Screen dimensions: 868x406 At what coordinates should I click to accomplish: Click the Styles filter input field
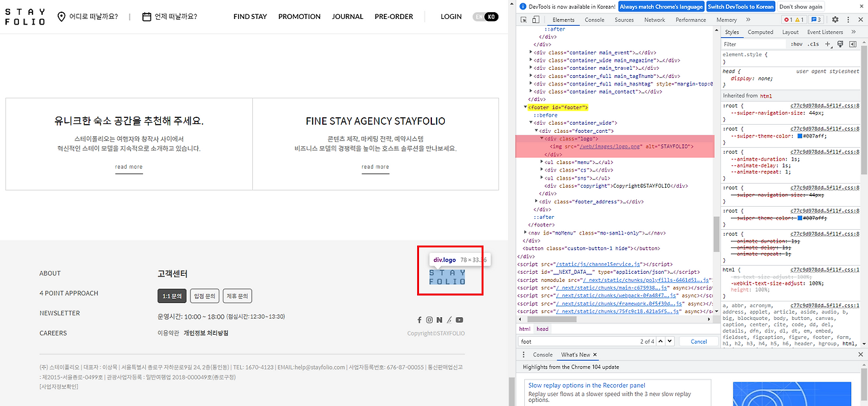754,44
